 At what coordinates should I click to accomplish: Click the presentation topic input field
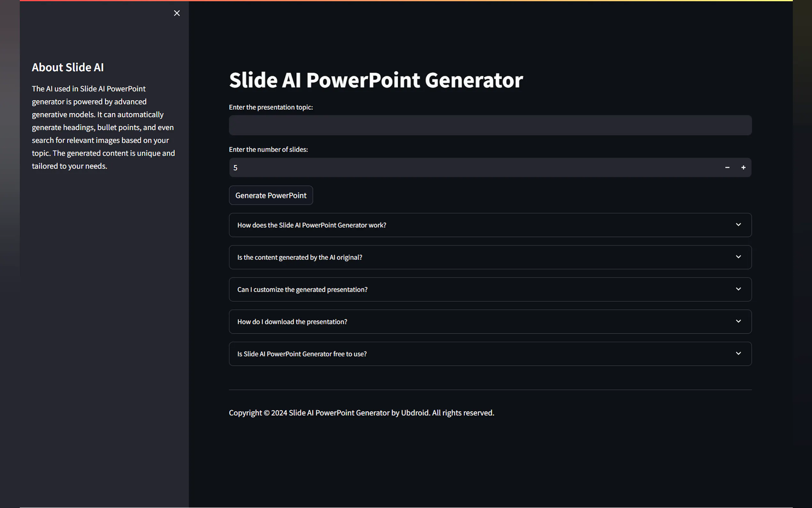(x=490, y=125)
